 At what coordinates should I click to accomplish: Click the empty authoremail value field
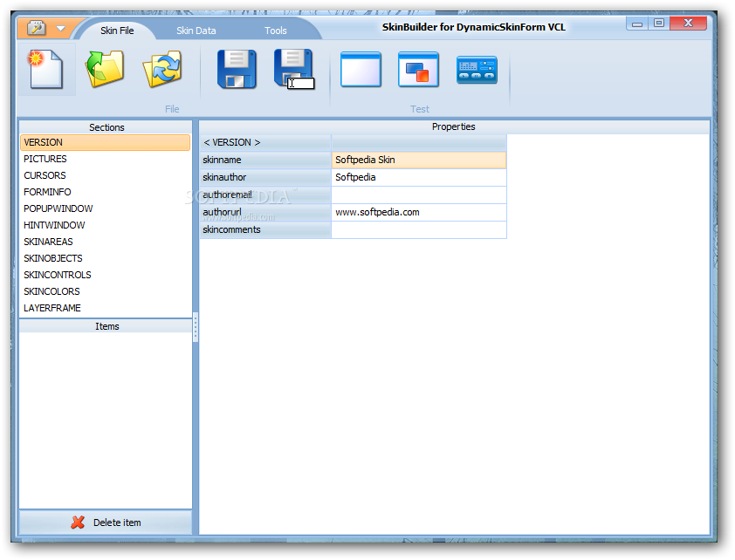[x=419, y=195]
